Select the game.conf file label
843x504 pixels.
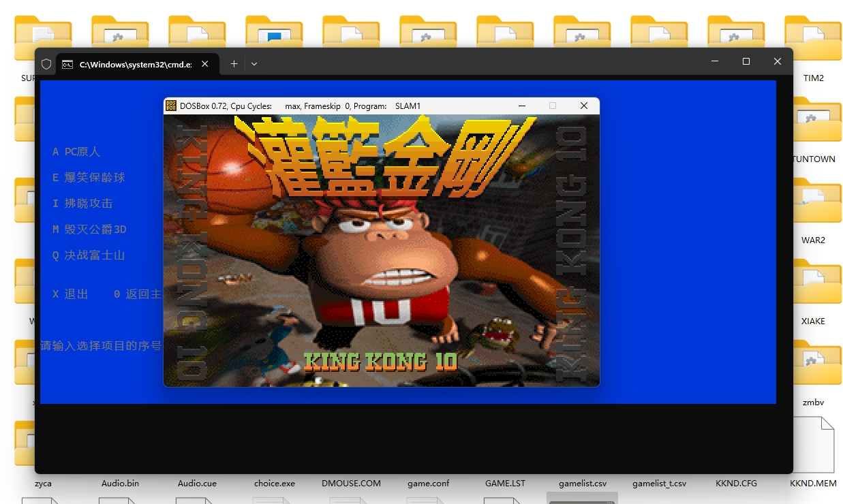point(428,484)
